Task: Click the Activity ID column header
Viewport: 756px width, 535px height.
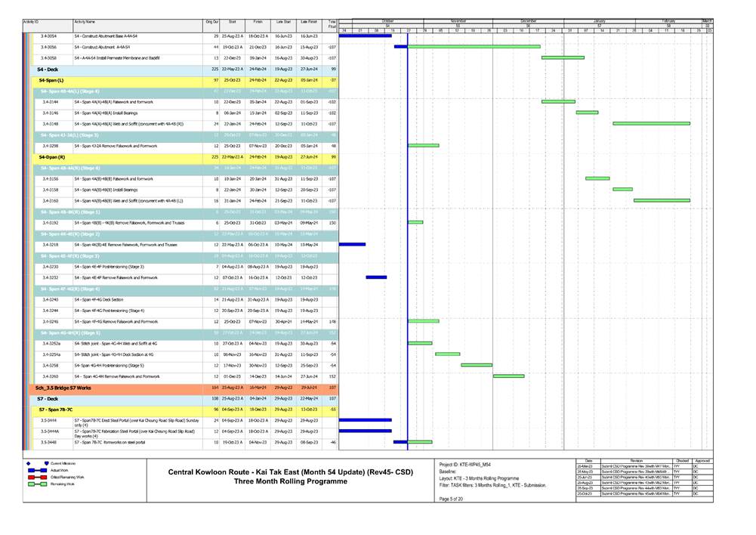Action: tap(31, 23)
